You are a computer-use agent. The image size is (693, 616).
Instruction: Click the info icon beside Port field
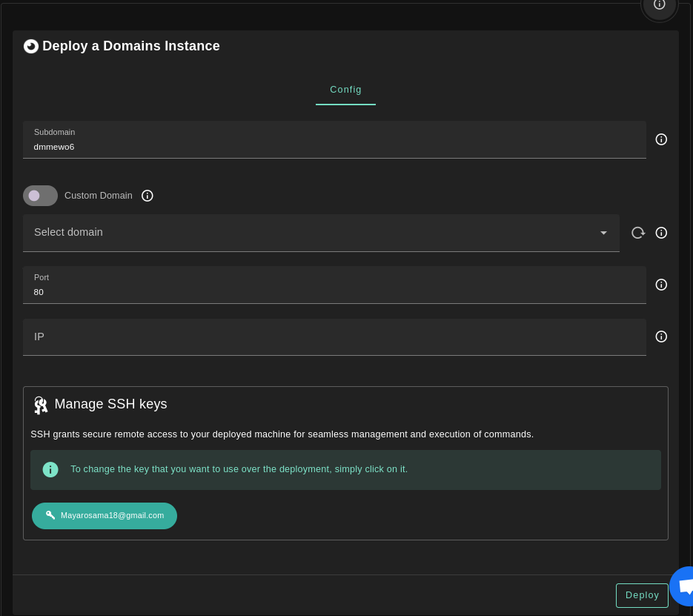click(x=660, y=285)
